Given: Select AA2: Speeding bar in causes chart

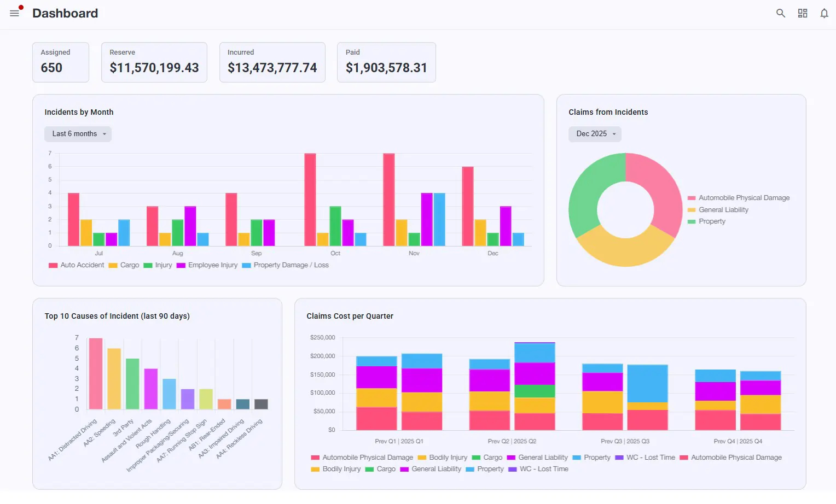Looking at the screenshot, I should (114, 379).
